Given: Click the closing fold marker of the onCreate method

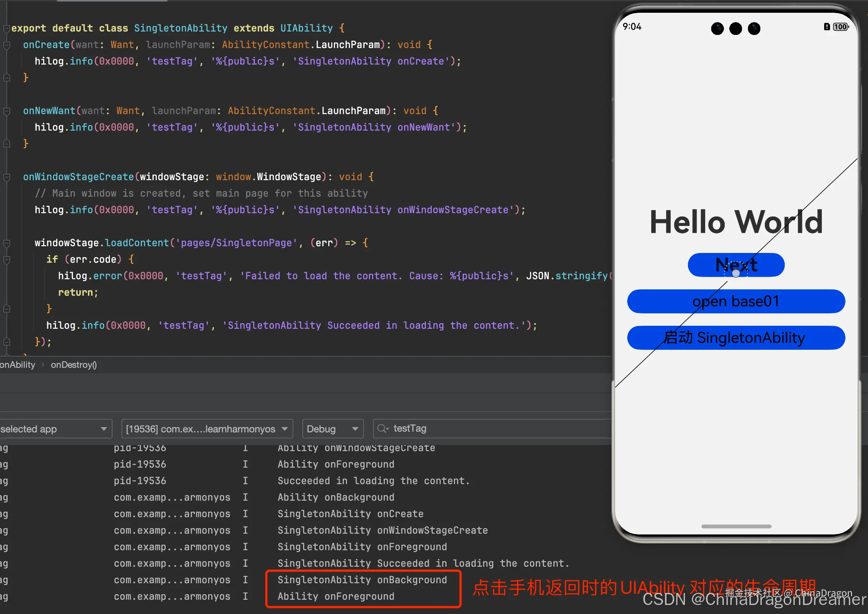Looking at the screenshot, I should [6, 78].
